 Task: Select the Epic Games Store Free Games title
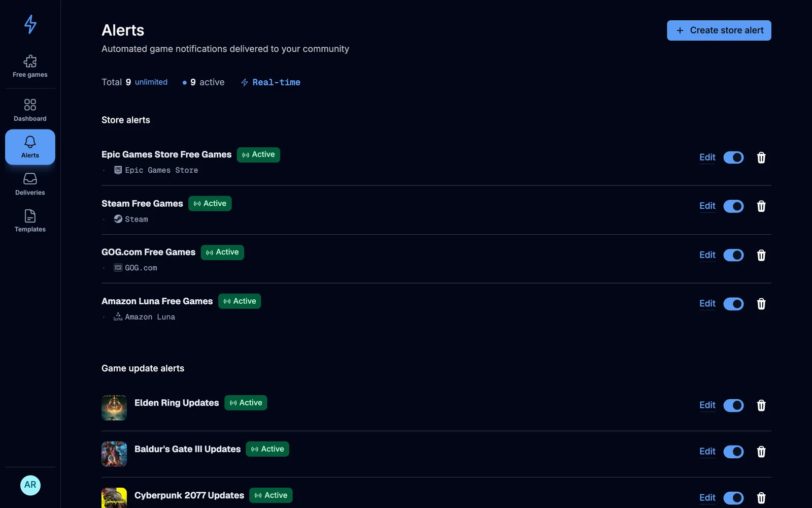[166, 154]
